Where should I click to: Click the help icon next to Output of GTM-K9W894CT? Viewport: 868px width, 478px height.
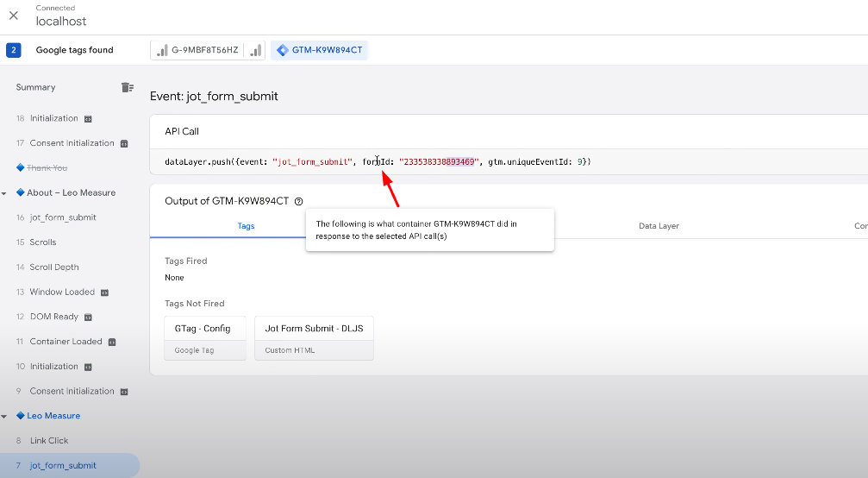point(299,201)
